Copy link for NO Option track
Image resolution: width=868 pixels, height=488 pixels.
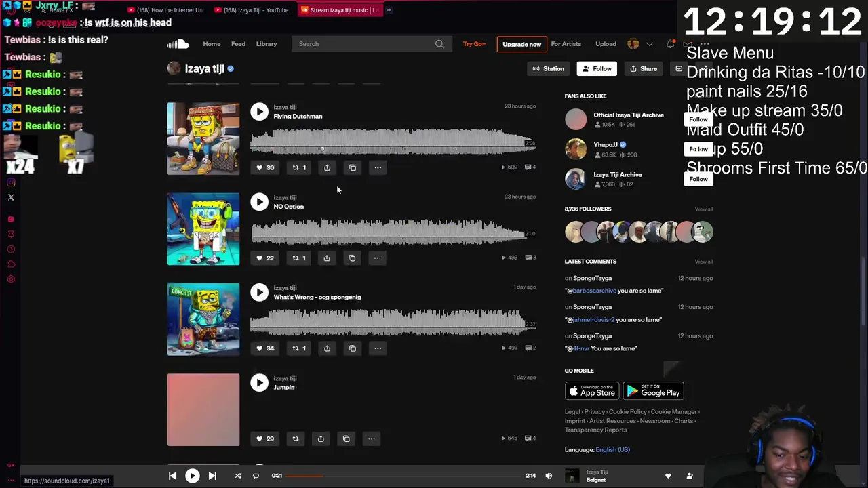coord(352,258)
